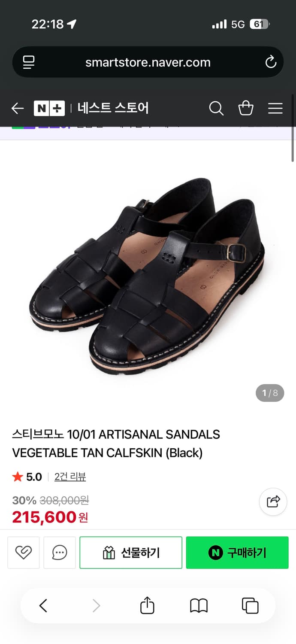Tap the Safari back chevron
Screen dimensions: 296x644
pos(43,606)
